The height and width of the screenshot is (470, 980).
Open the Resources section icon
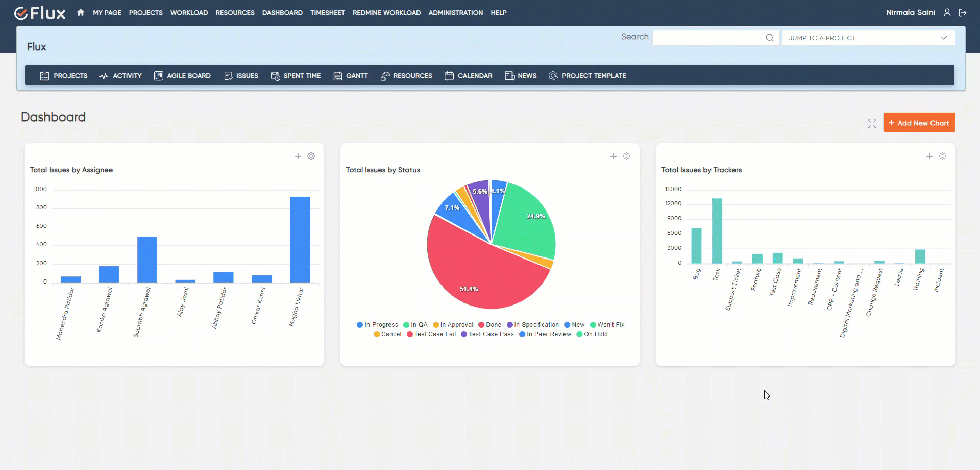pyautogui.click(x=384, y=75)
